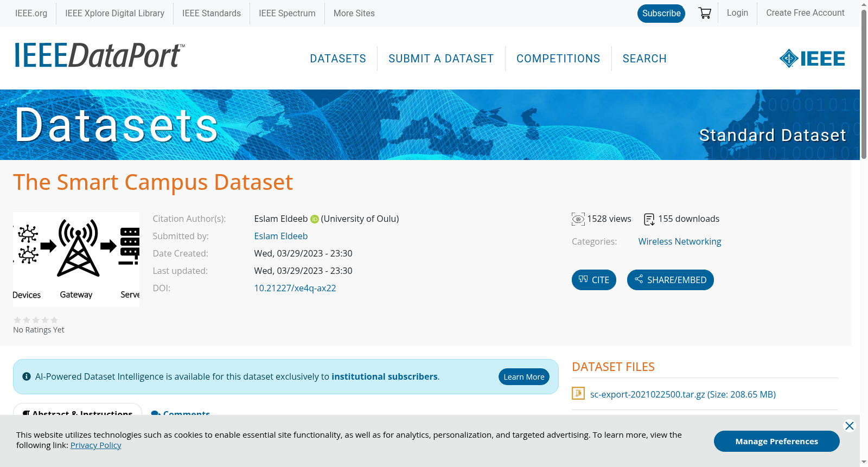Select the No Ratings Yet text

(39, 330)
